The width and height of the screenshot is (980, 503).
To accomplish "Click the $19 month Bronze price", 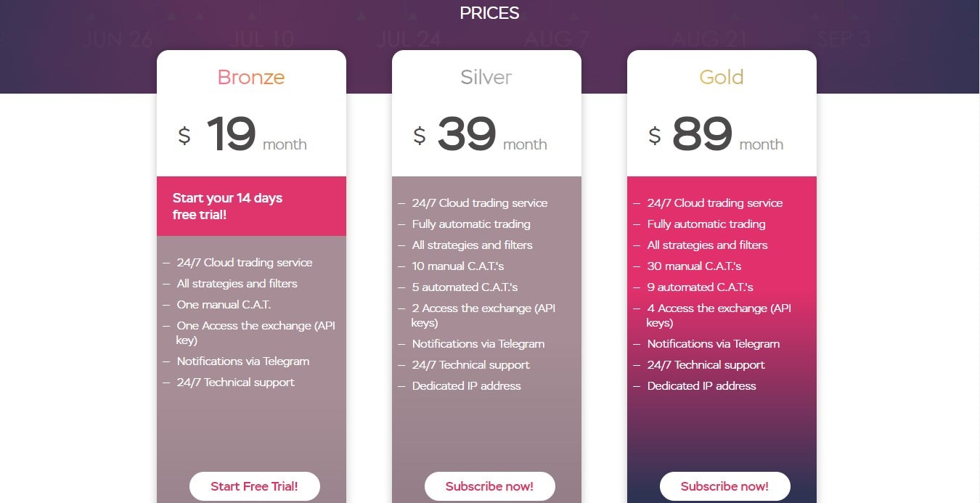I will [243, 136].
